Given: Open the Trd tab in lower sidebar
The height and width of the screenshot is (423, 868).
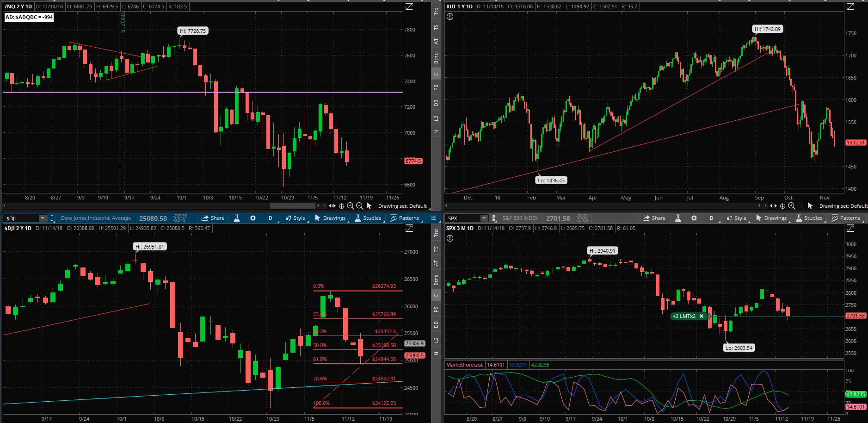Looking at the screenshot, I should pyautogui.click(x=436, y=233).
